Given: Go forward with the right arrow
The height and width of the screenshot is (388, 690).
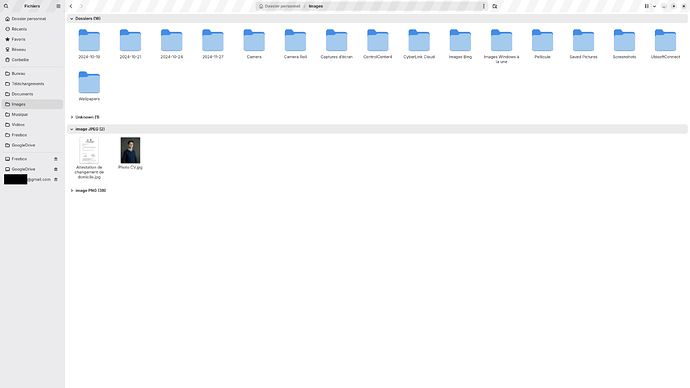Looking at the screenshot, I should pyautogui.click(x=81, y=6).
